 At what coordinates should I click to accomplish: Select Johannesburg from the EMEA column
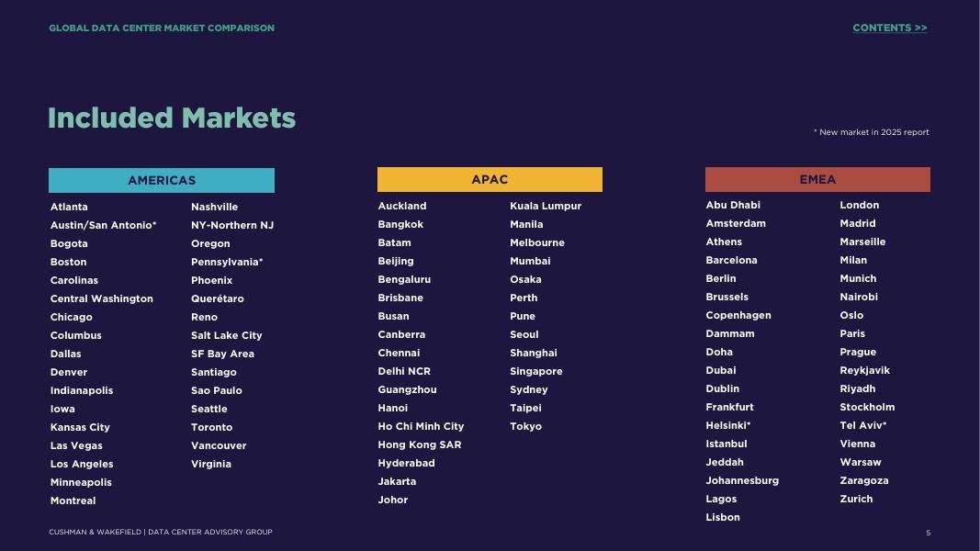742,480
